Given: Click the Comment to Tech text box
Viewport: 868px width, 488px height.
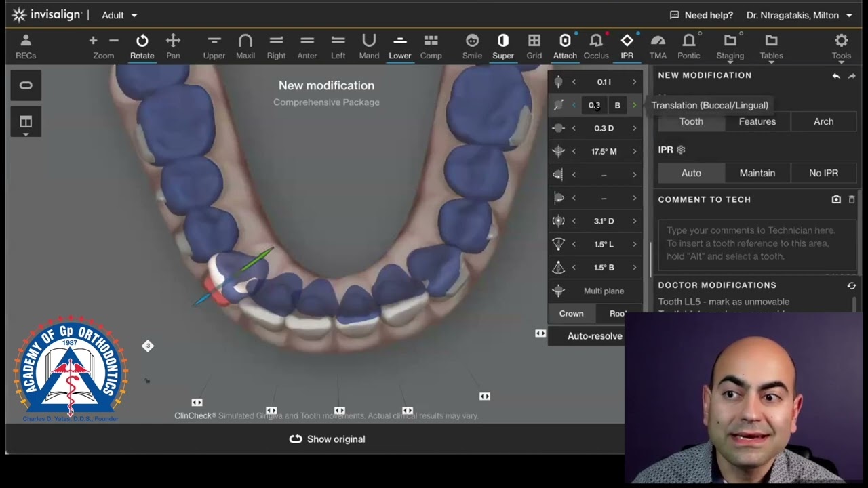Looking at the screenshot, I should pyautogui.click(x=757, y=244).
